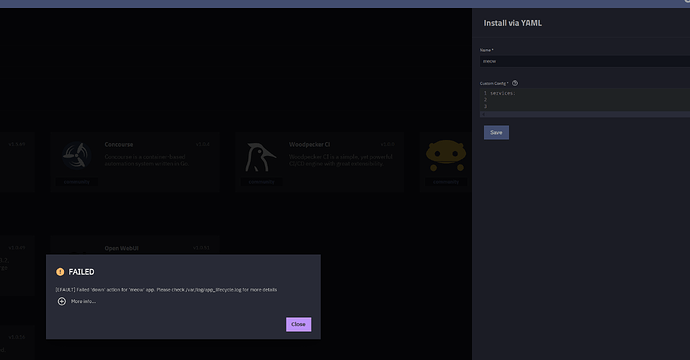This screenshot has height=360, width=690.
Task: Save the YAML app configuration
Action: point(496,132)
